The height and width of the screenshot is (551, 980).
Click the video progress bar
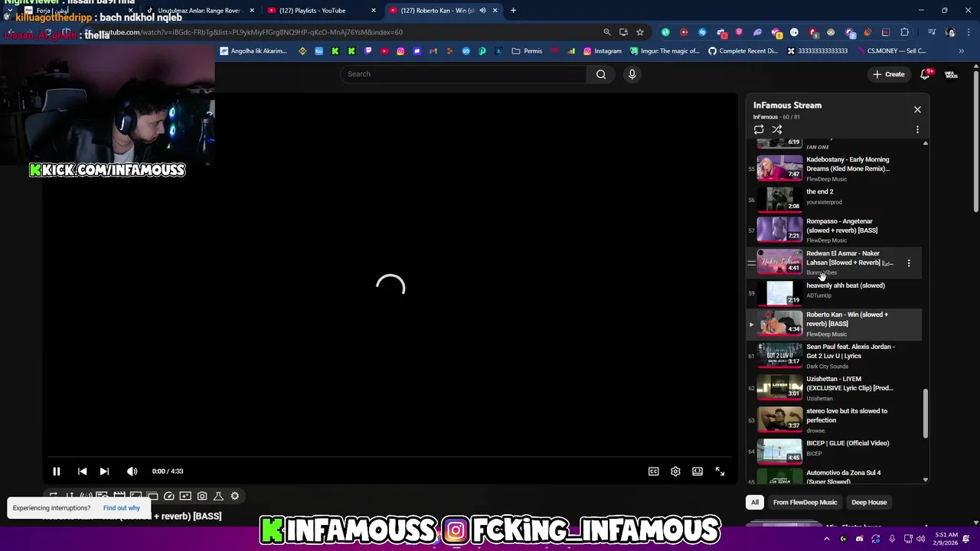point(390,458)
